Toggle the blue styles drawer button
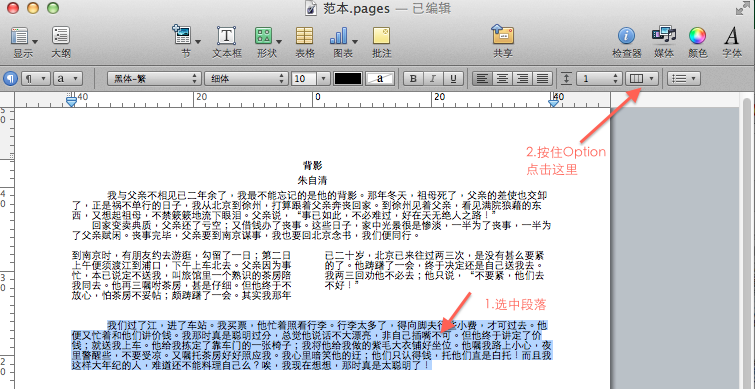This screenshot has height=389, width=755. pos(10,78)
